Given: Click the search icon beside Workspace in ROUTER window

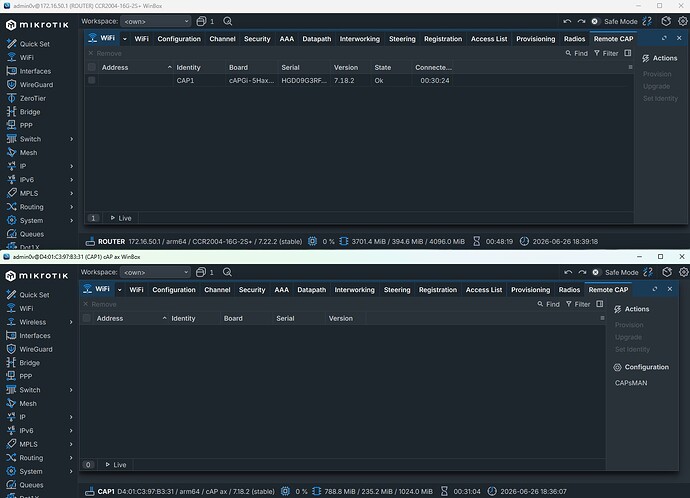Looking at the screenshot, I should (228, 21).
